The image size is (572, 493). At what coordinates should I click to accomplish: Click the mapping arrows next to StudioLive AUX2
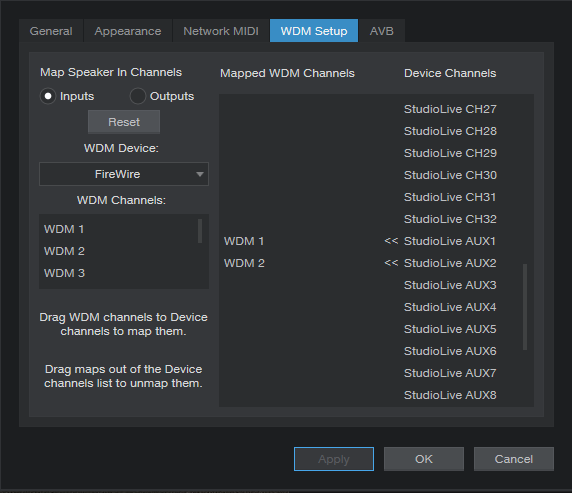pyautogui.click(x=391, y=263)
